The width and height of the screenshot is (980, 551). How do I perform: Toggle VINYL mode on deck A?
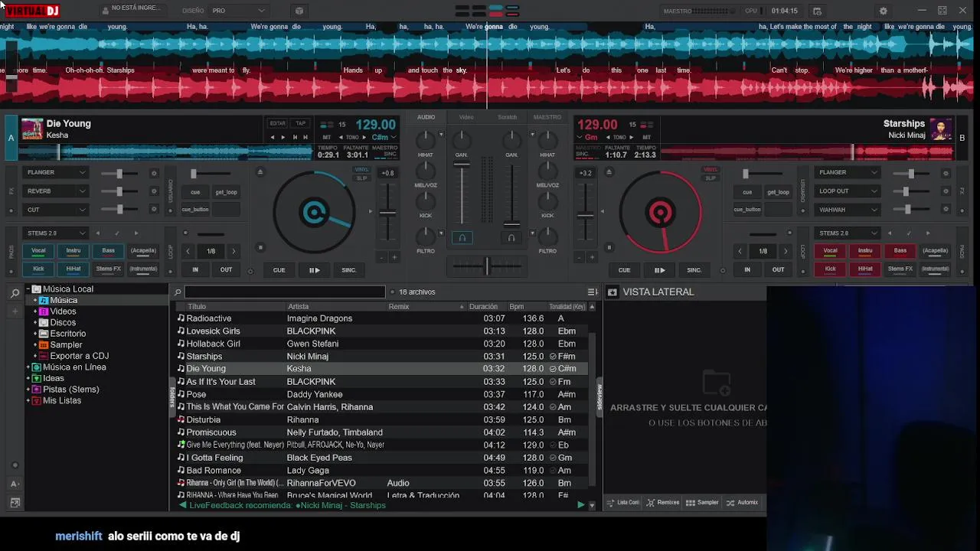coord(361,169)
